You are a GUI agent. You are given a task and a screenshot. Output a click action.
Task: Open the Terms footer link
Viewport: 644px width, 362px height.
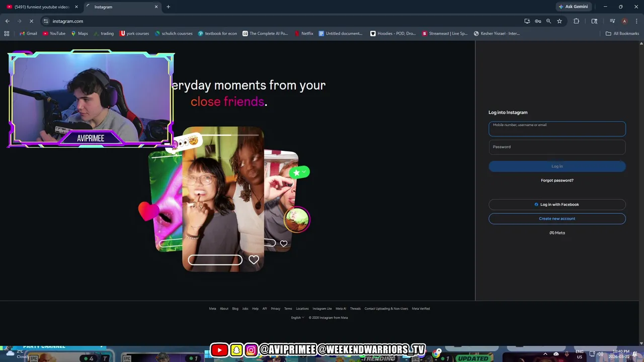(288, 309)
